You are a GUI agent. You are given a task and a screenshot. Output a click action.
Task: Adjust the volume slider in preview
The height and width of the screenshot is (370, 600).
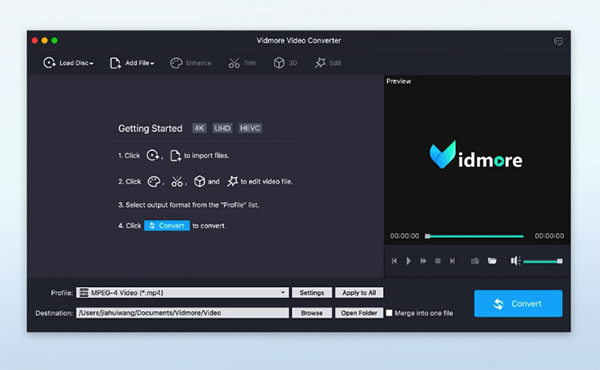[543, 261]
